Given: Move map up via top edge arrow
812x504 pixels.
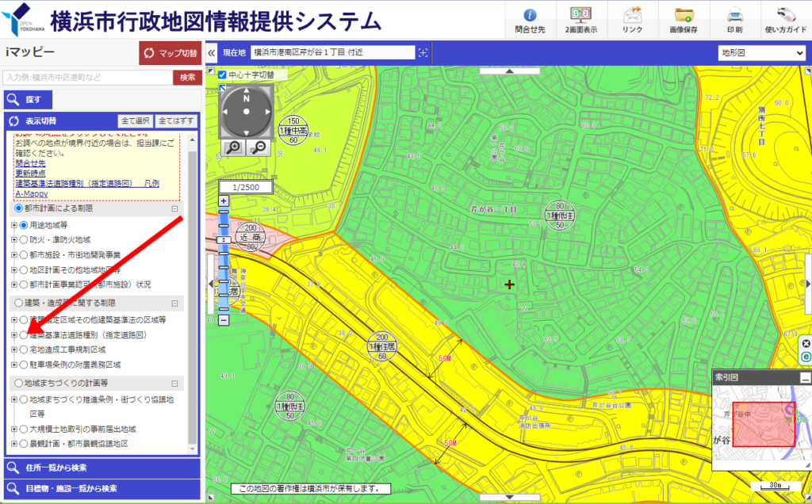Looking at the screenshot, I should coord(509,71).
